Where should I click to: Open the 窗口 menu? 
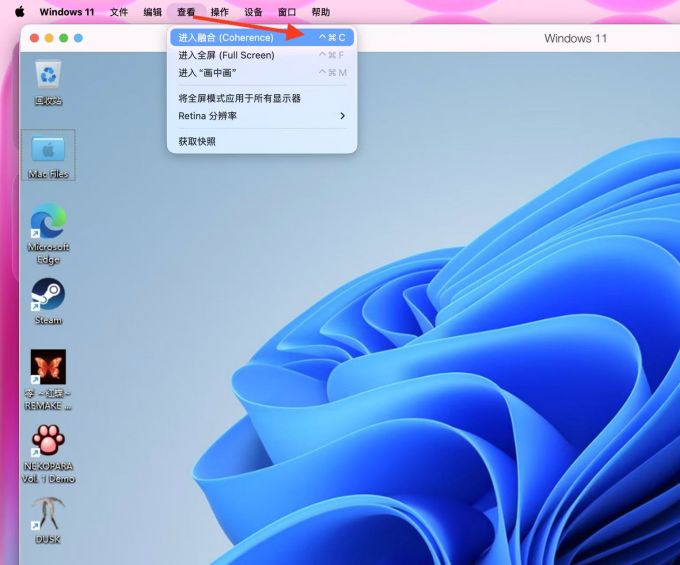tap(287, 12)
